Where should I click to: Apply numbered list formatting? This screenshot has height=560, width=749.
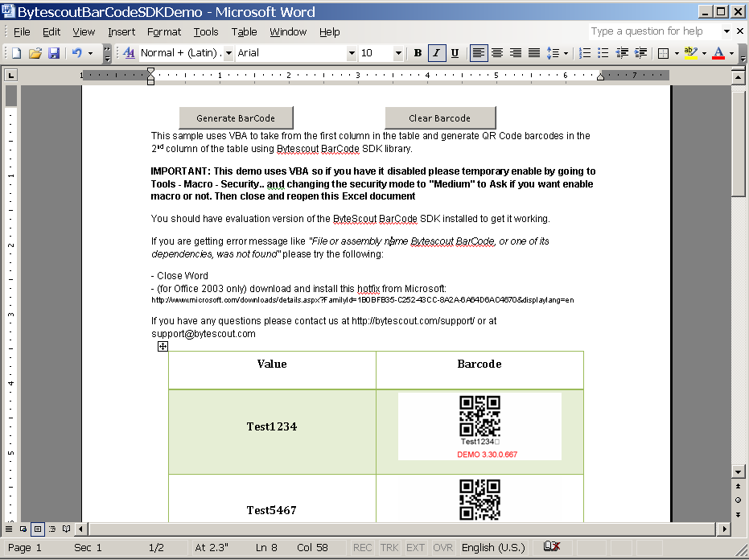pyautogui.click(x=585, y=53)
